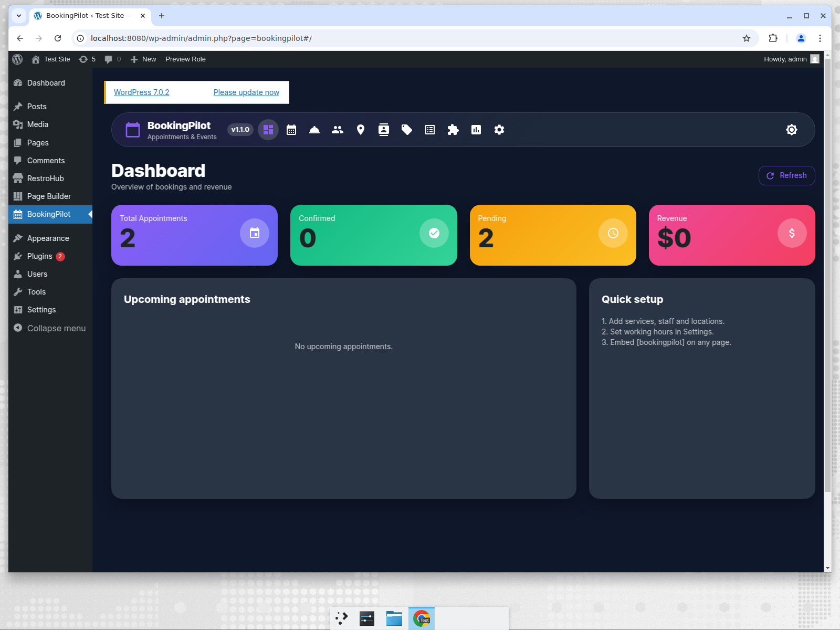Open the New content menu
The height and width of the screenshot is (630, 840).
[x=143, y=59]
